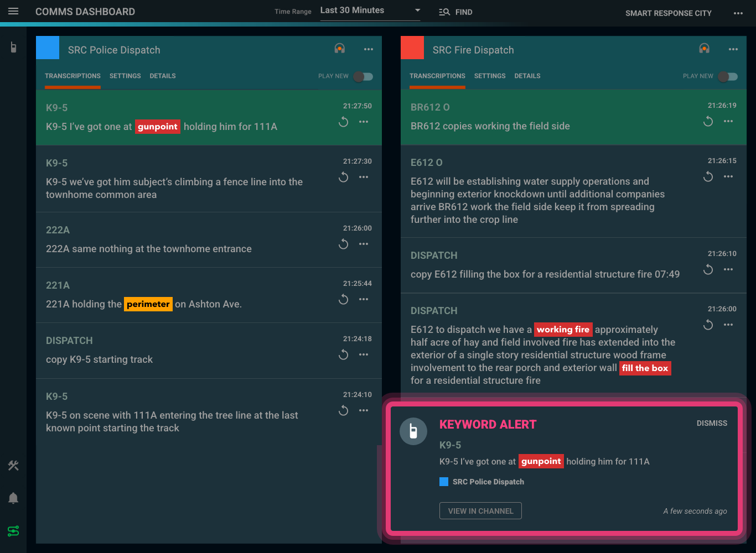The width and height of the screenshot is (756, 553).
Task: Toggle PLAY NEW for SRC Police Dispatch
Action: [363, 76]
